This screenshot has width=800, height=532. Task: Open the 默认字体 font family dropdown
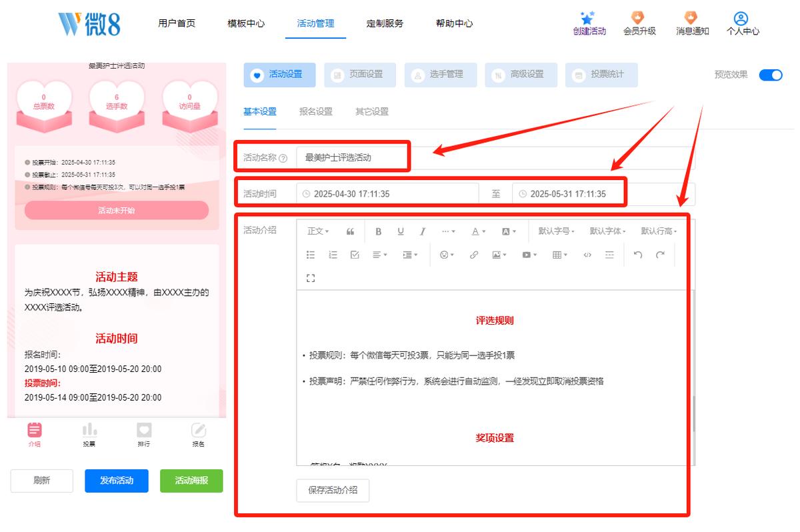pyautogui.click(x=608, y=231)
